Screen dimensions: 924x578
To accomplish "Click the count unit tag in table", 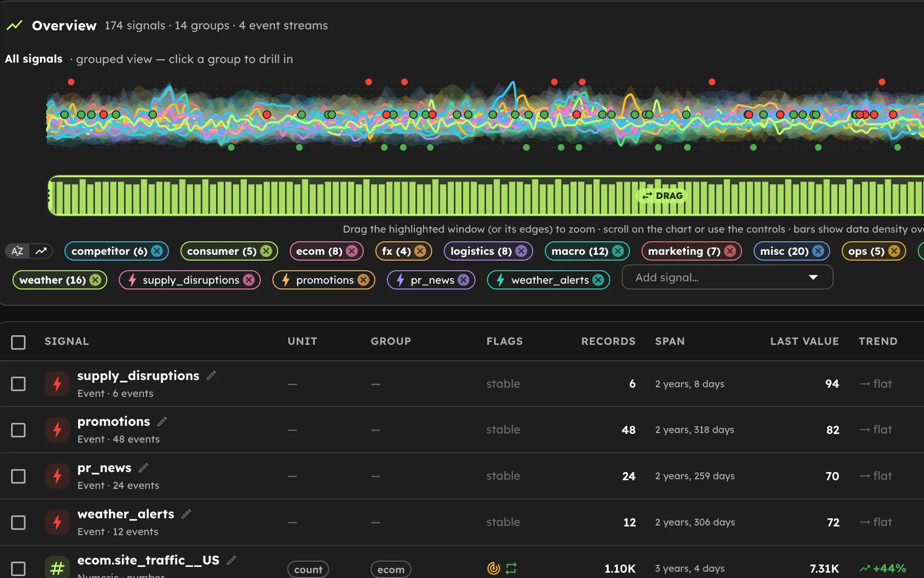I will pos(308,569).
